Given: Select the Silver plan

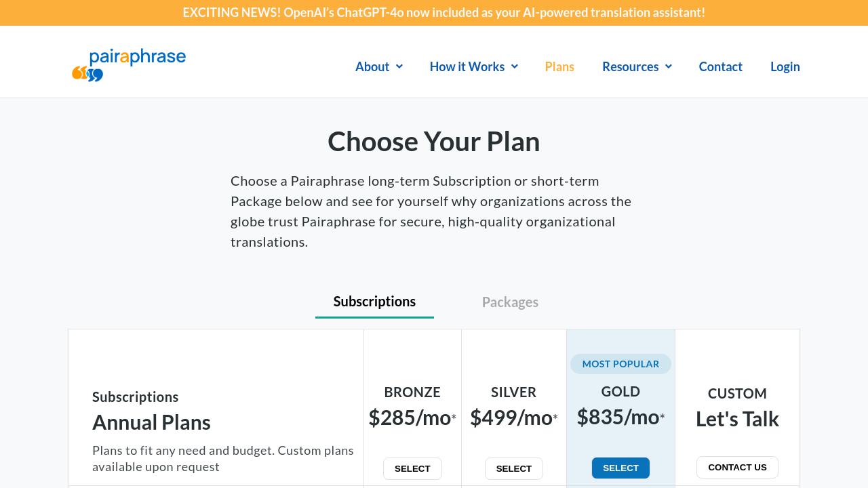Looking at the screenshot, I should pos(514,468).
